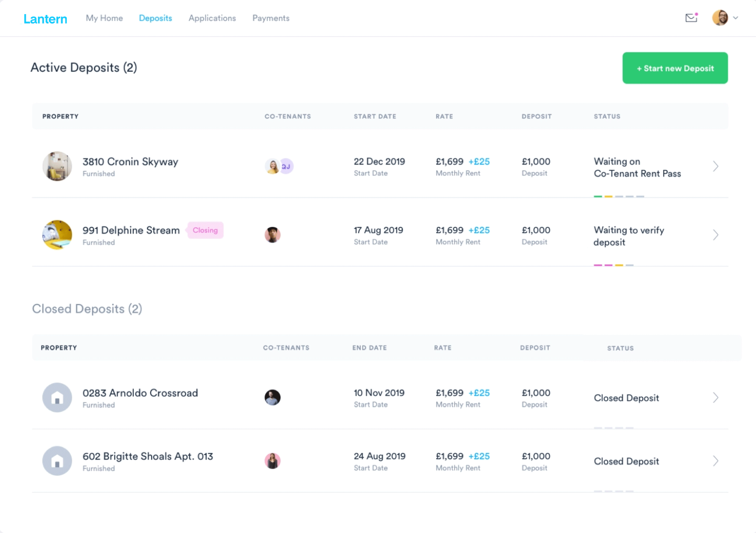The height and width of the screenshot is (533, 756).
Task: Click '991 Delphine Stream' property name
Action: [x=131, y=230]
